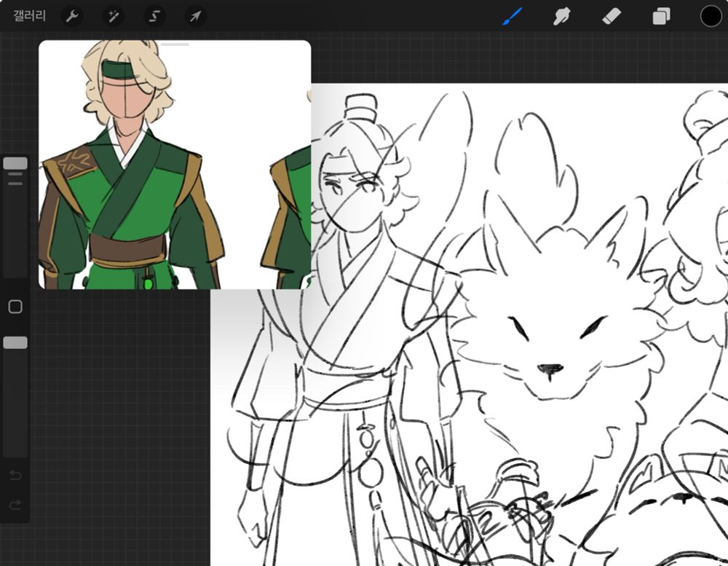Screen dimensions: 728x566
Task: Activate the Selection S-shaped tool
Action: (154, 16)
